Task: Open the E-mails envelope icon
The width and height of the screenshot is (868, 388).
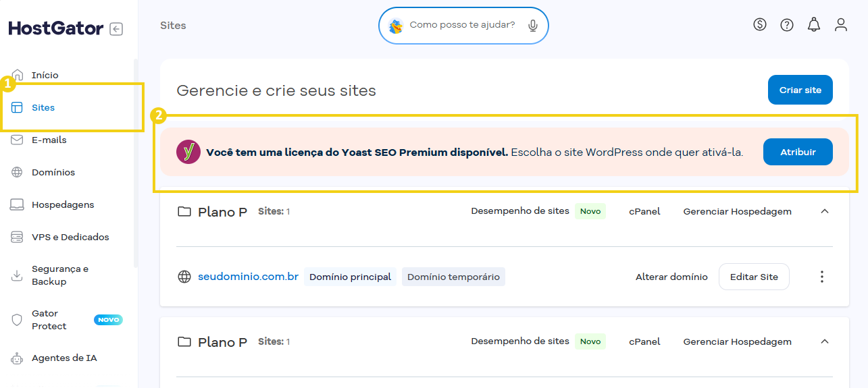Action: 18,140
